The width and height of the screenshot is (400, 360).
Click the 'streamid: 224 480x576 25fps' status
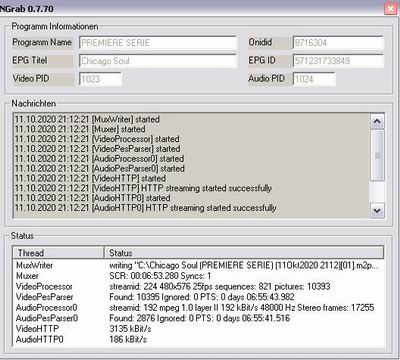click(x=220, y=286)
